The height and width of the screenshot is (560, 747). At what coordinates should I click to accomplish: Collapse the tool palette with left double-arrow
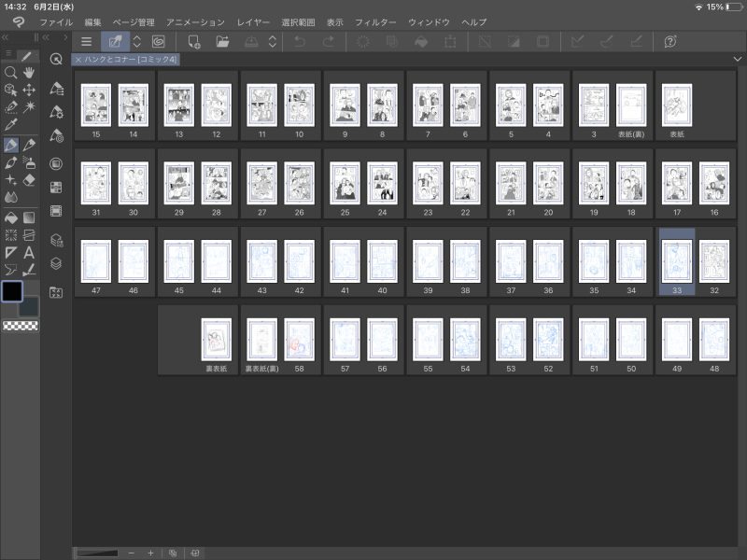pyautogui.click(x=5, y=37)
